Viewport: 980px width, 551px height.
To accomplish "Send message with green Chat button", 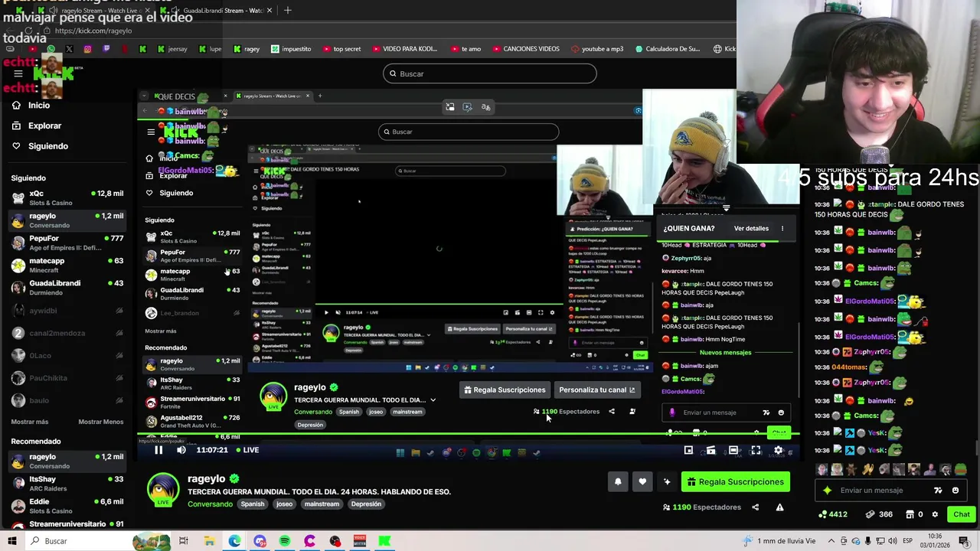I will 962,514.
